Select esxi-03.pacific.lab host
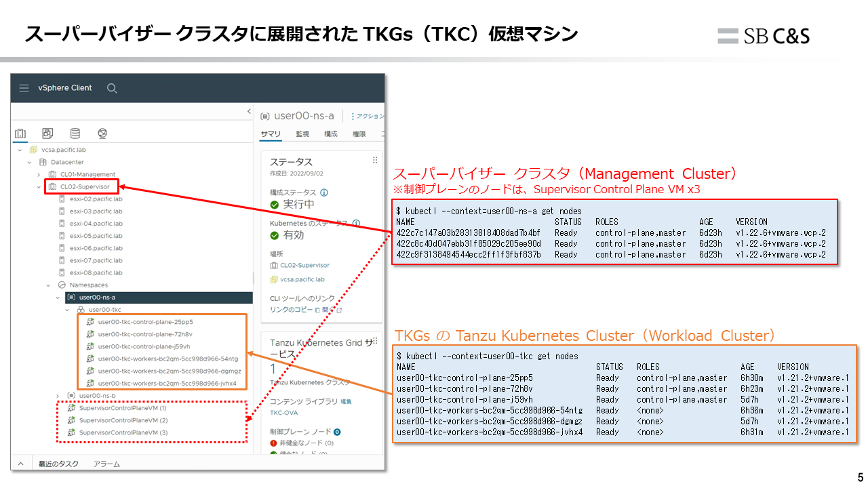868x488 pixels. click(x=96, y=211)
